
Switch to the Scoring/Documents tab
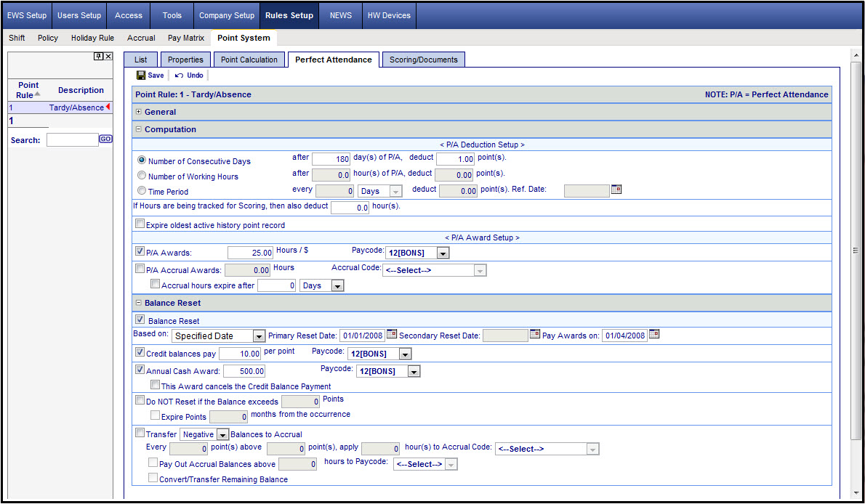[x=424, y=60]
